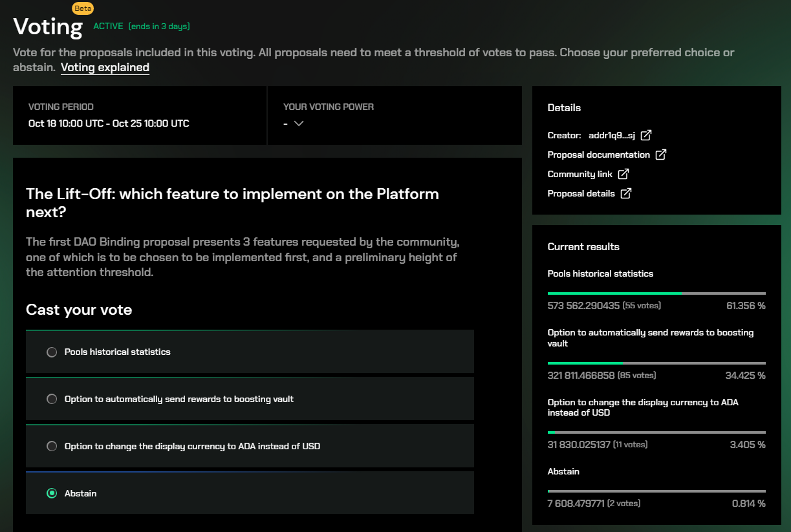Expand Your Voting Power chevron
The image size is (791, 532).
click(x=298, y=123)
